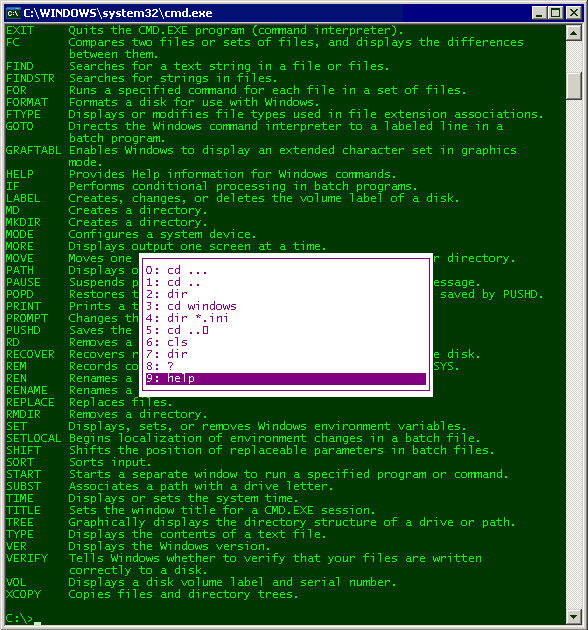The height and width of the screenshot is (630, 588).
Task: Click the SETLOCAL command name
Action: point(34,439)
